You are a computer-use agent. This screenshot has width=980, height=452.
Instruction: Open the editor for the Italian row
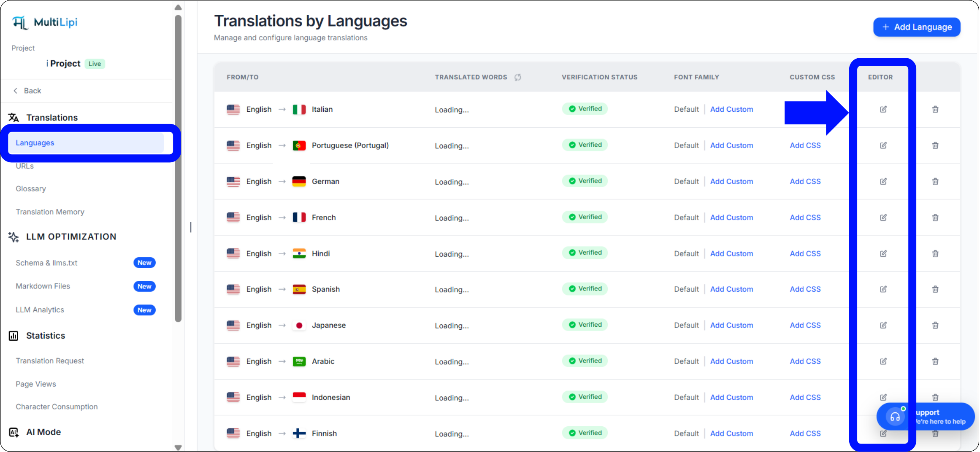pyautogui.click(x=883, y=109)
